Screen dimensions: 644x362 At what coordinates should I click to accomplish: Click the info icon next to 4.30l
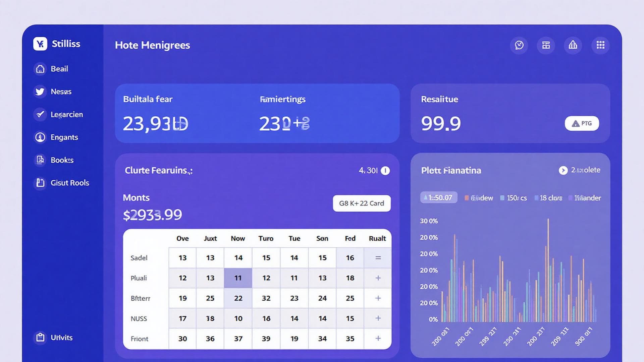pyautogui.click(x=385, y=171)
